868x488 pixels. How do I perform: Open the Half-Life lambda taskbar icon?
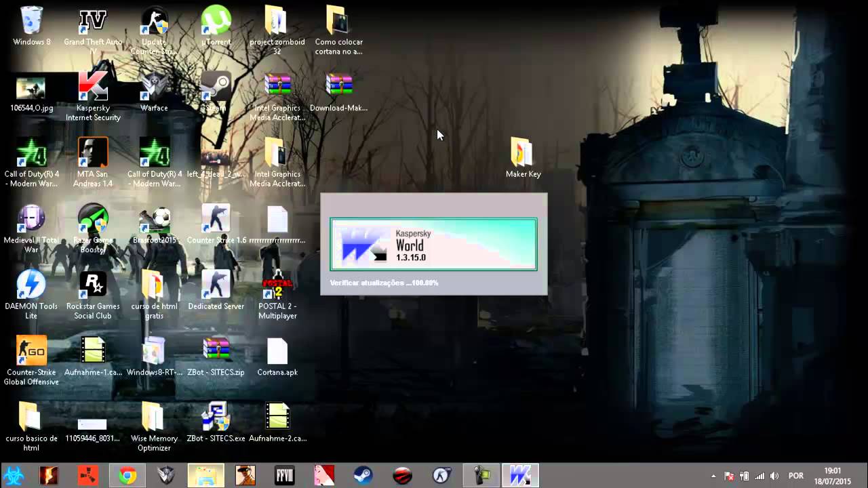pyautogui.click(x=442, y=476)
